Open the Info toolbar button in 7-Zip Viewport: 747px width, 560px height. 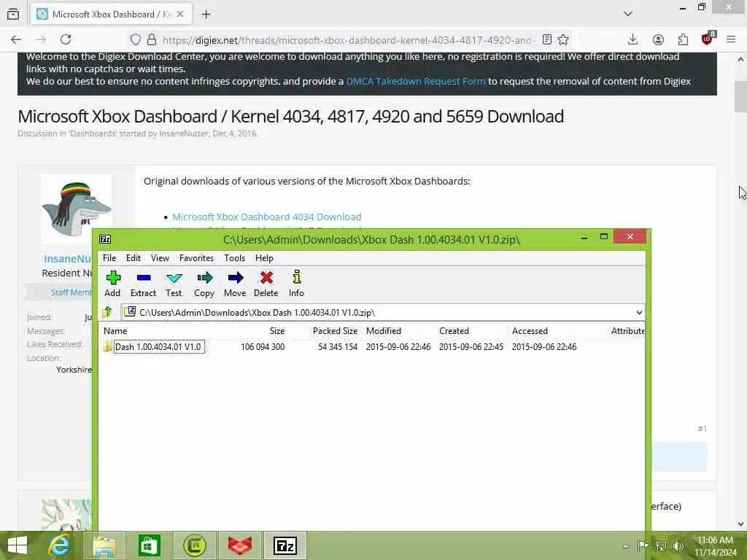tap(296, 284)
